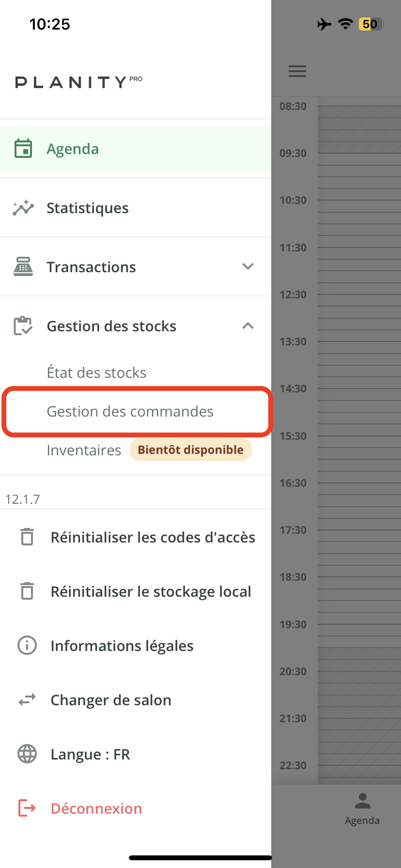
Task: Open État des stocks submenu item
Action: pyautogui.click(x=96, y=372)
